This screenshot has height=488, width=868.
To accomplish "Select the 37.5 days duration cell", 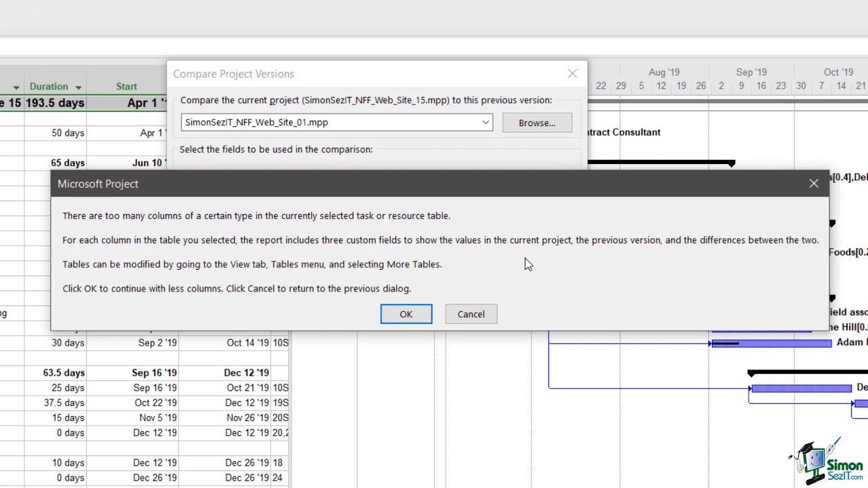I will point(56,403).
